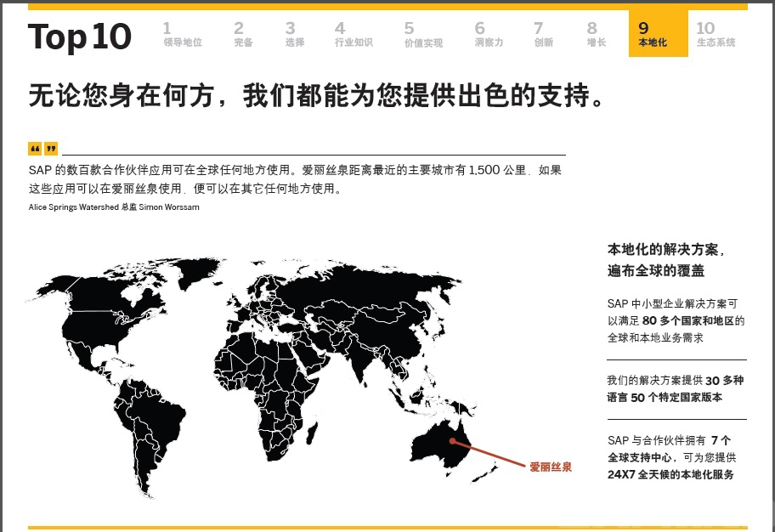Click Greenland on the world map

[198, 272]
